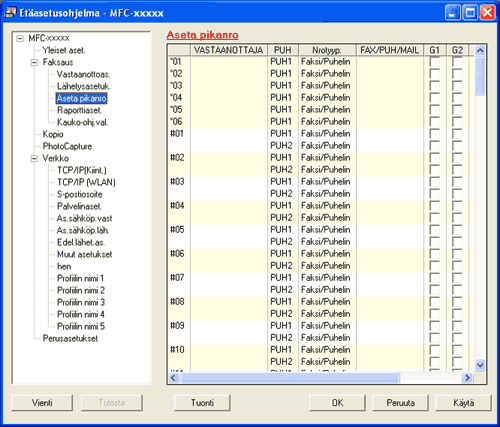Click the Aseta pikanro heading link

[203, 35]
